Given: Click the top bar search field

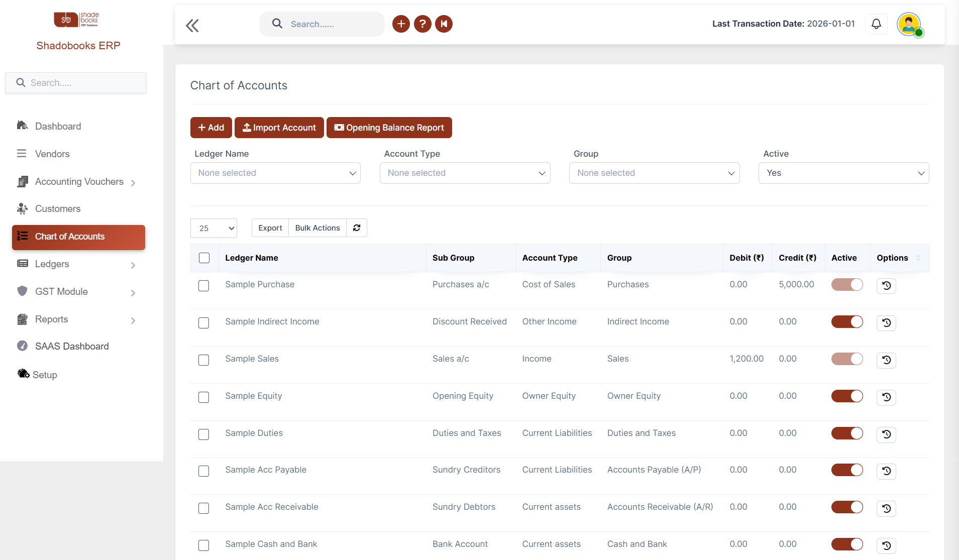Looking at the screenshot, I should [x=322, y=24].
